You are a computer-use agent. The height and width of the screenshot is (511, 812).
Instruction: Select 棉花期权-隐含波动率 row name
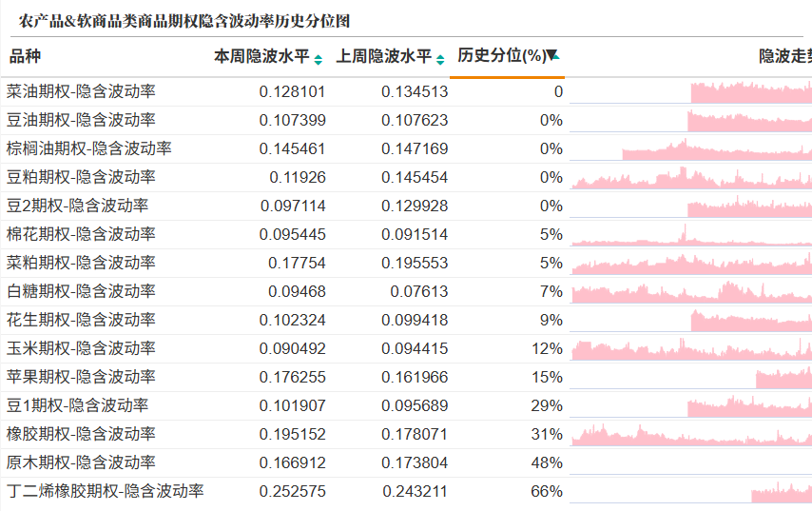coord(81,234)
